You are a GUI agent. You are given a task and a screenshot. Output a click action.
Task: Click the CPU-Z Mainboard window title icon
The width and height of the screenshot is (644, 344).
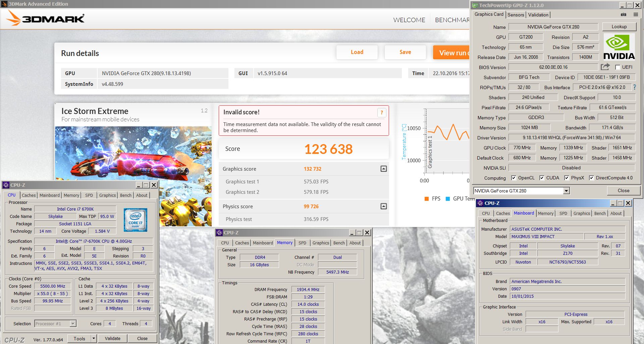480,203
